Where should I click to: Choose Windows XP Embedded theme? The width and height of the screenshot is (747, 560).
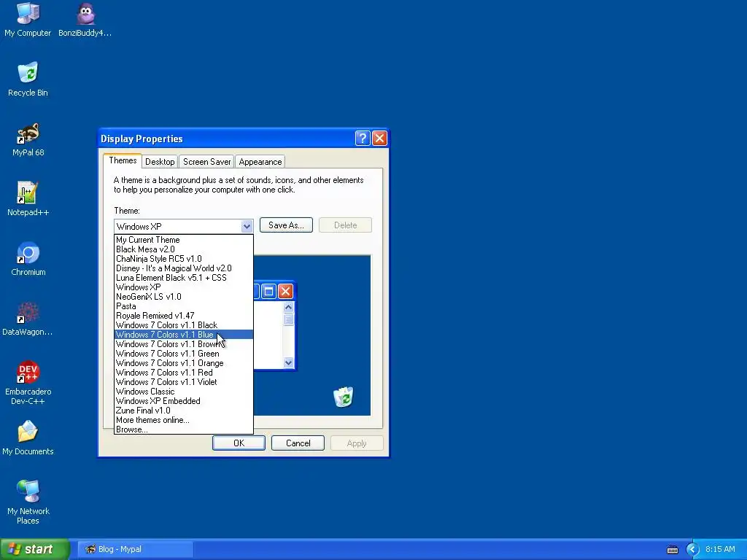pos(183,401)
